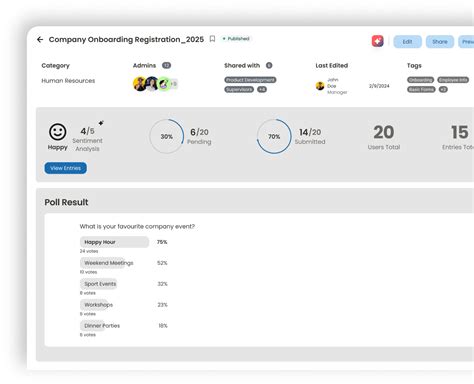Click the 30% pending progress ring
This screenshot has width=474, height=384.
point(167,136)
